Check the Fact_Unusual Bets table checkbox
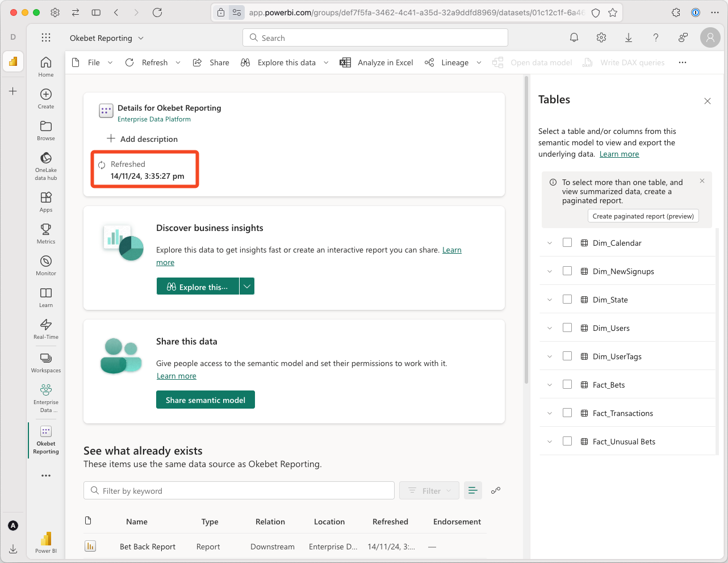728x563 pixels. click(x=567, y=441)
